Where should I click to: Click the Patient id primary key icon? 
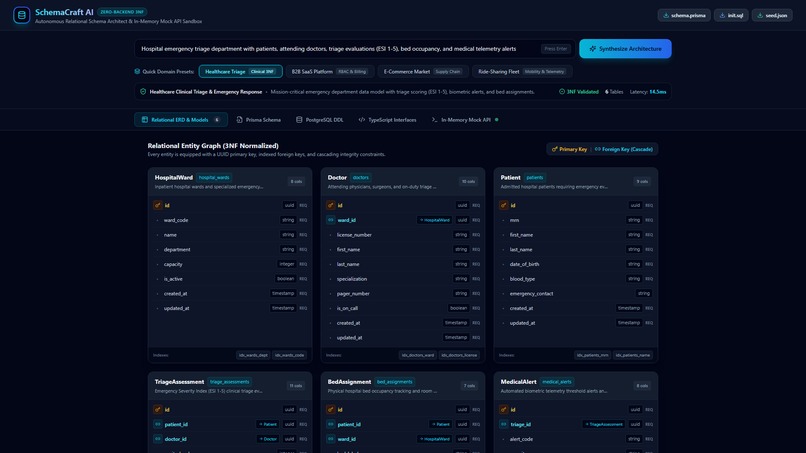pos(504,205)
